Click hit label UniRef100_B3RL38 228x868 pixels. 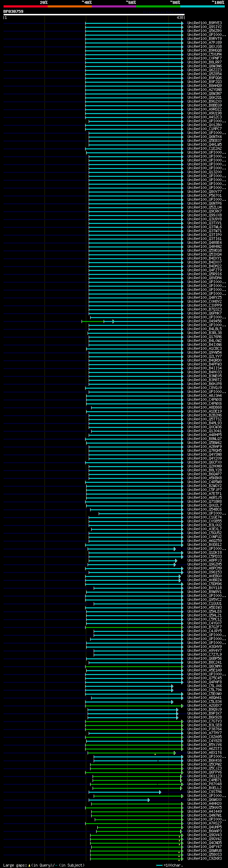[204, 333]
